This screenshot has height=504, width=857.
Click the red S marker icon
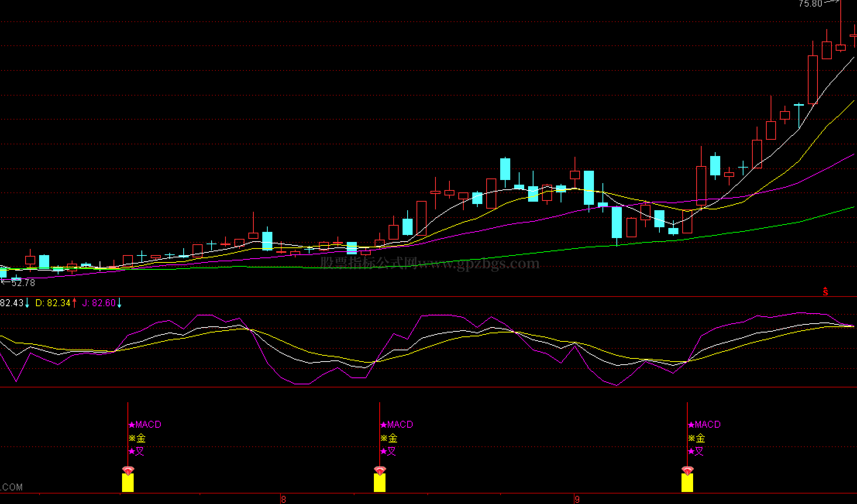pos(825,291)
